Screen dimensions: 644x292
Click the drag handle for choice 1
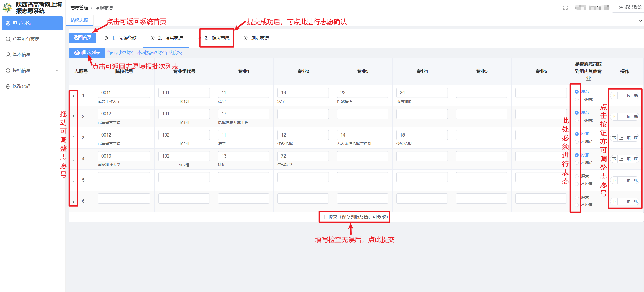tap(74, 95)
